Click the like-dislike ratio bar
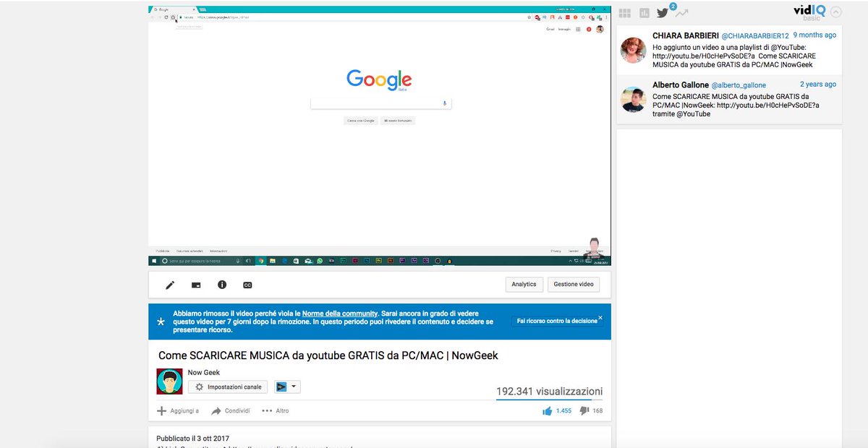The height and width of the screenshot is (448, 868). click(x=549, y=400)
